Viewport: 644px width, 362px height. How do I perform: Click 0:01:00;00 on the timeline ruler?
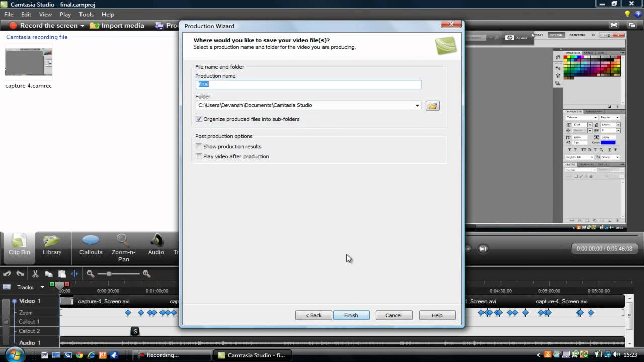click(x=157, y=291)
